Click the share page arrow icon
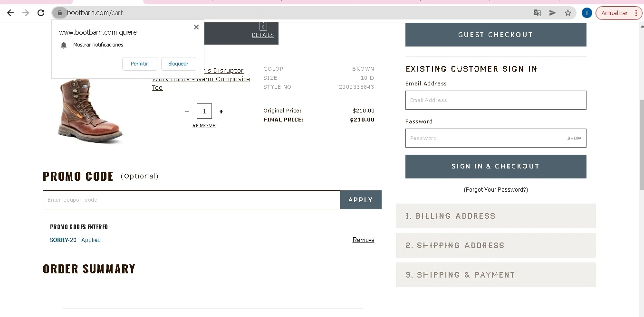Screen dimensions: 644x317 (x=552, y=13)
